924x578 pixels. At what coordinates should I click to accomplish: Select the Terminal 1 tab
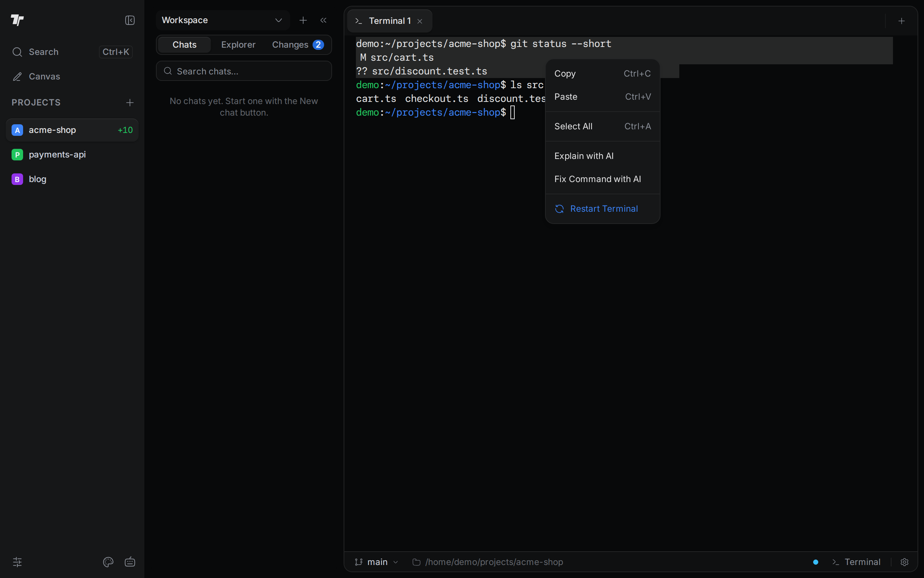point(389,21)
